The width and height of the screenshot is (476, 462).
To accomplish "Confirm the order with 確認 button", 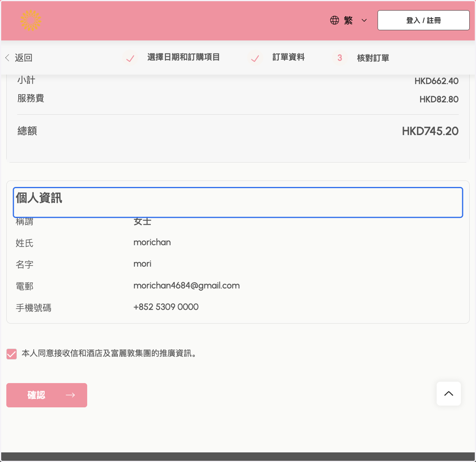I will (x=47, y=395).
